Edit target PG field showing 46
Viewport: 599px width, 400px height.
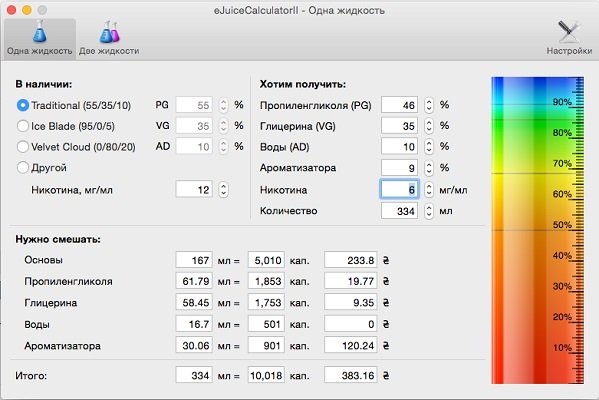point(399,105)
